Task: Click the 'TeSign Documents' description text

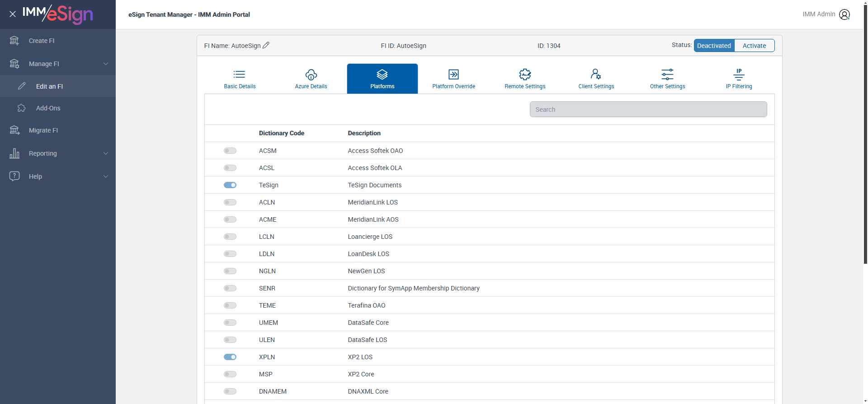Action: point(374,185)
